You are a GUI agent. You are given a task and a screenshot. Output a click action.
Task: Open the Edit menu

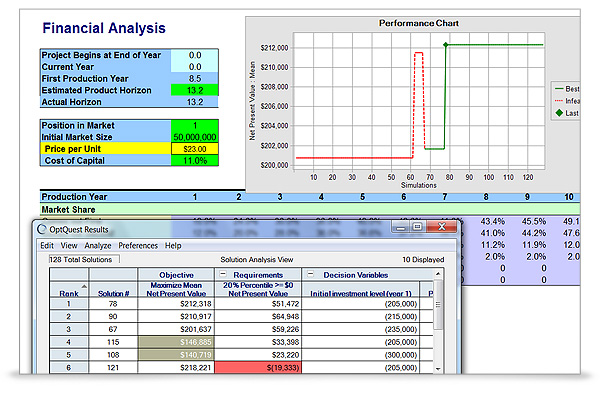(x=47, y=245)
